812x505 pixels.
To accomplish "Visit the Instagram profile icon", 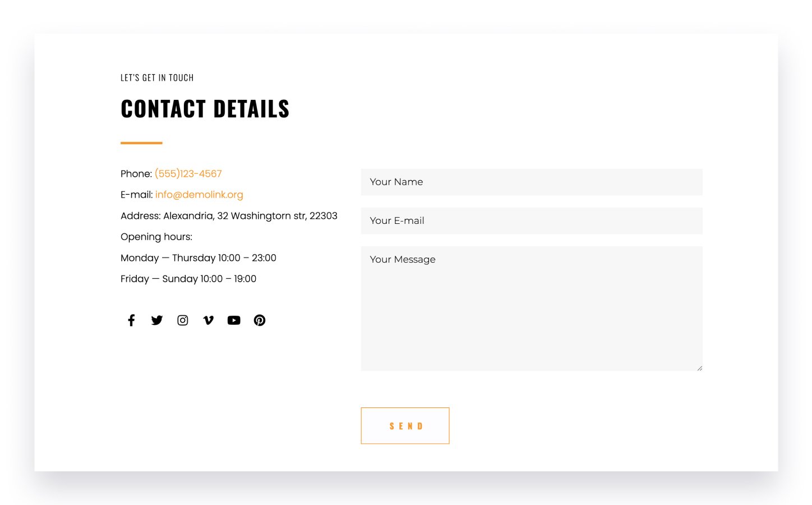I will (183, 320).
